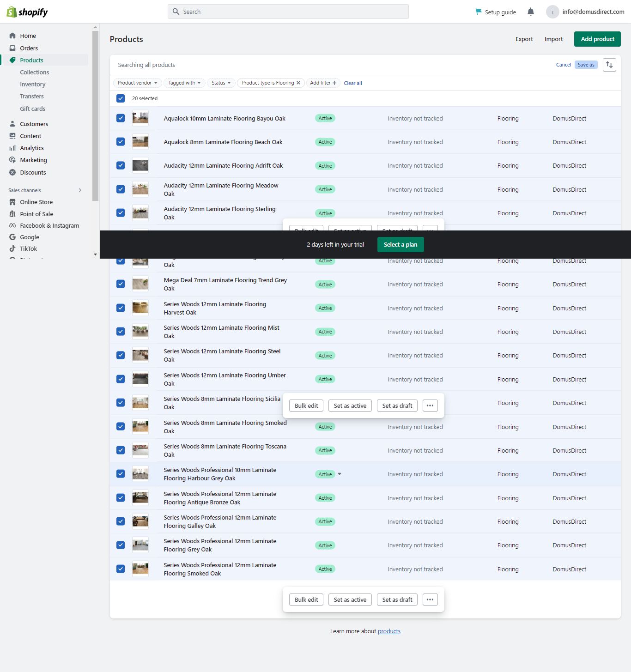631x672 pixels.
Task: Expand the Status filter dropdown
Action: click(221, 83)
